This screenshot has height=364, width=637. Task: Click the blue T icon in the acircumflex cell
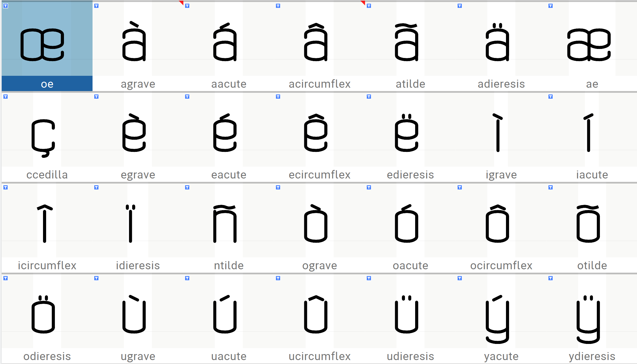(x=278, y=6)
